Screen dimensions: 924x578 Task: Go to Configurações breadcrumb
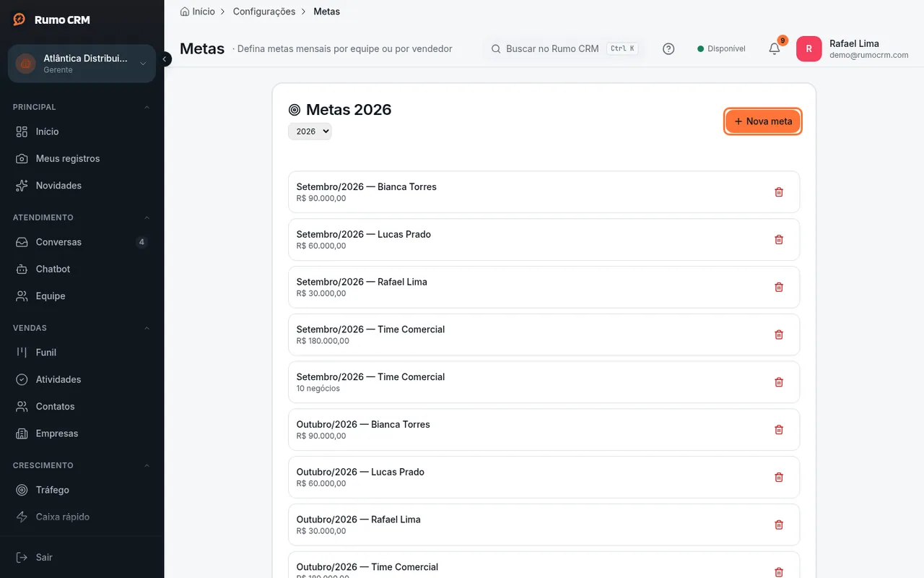pos(264,12)
